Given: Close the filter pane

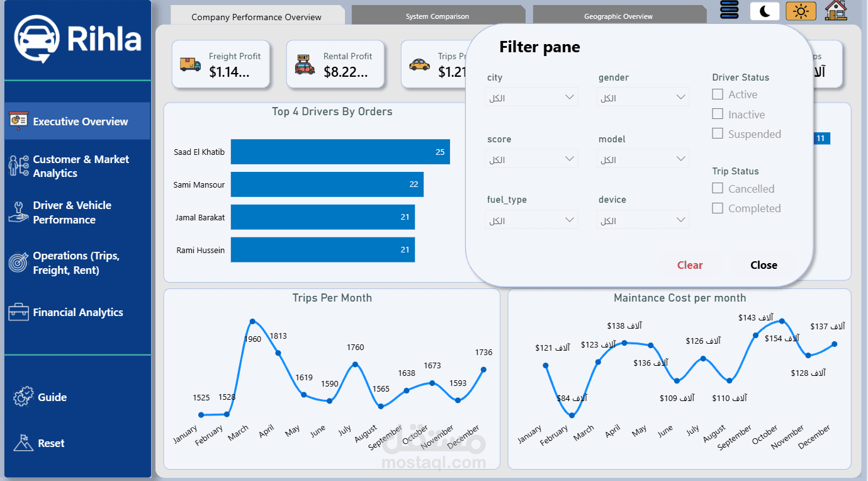Looking at the screenshot, I should [x=764, y=265].
